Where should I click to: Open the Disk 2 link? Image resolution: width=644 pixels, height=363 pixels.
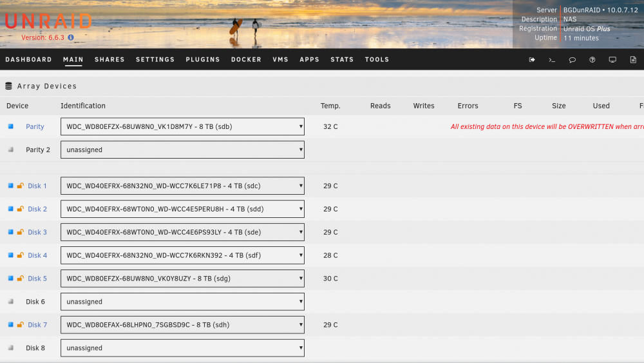37,209
